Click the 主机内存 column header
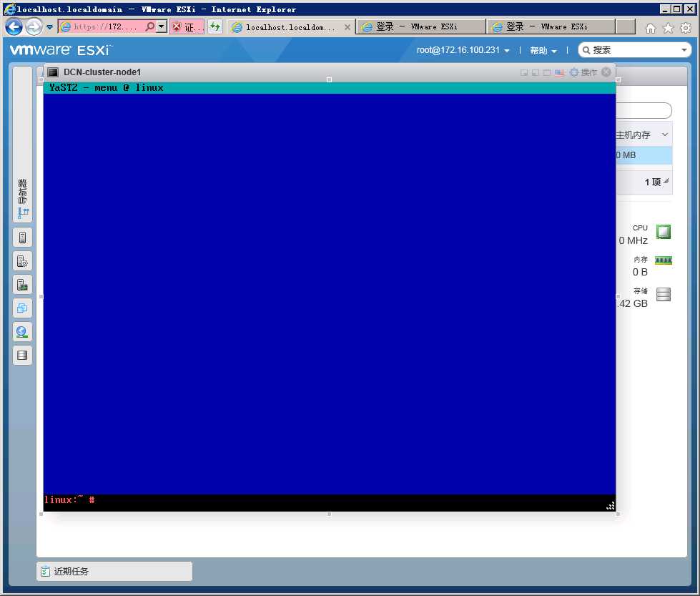The width and height of the screenshot is (700, 596). [633, 135]
